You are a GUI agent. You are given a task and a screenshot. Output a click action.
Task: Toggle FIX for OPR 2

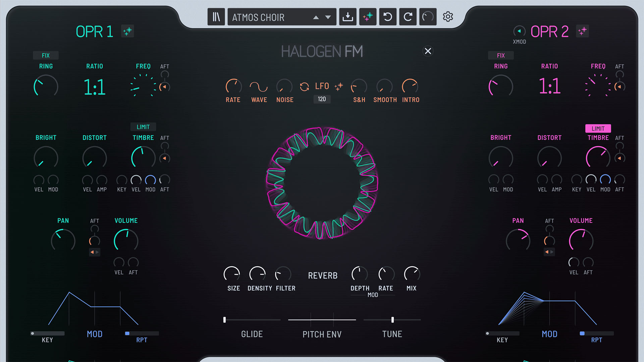[x=501, y=55]
